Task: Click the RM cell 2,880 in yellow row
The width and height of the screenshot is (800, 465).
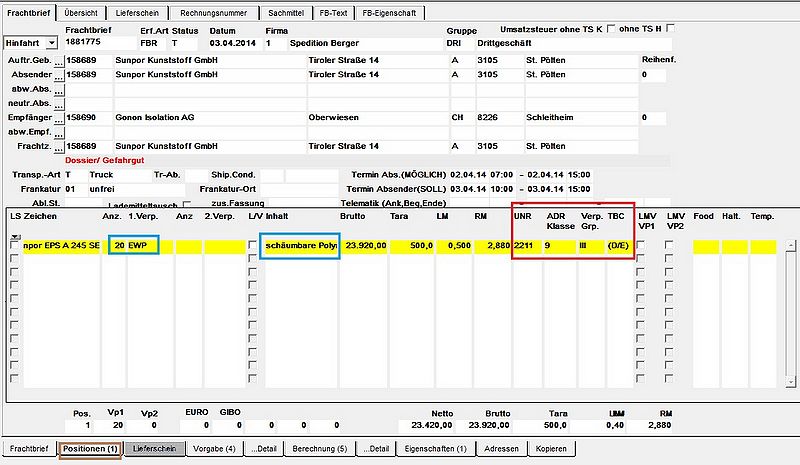Action: [492, 246]
